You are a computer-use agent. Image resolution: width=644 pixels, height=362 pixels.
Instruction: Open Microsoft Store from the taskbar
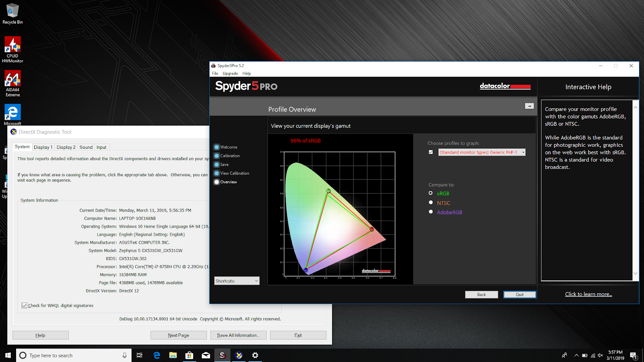pos(189,355)
